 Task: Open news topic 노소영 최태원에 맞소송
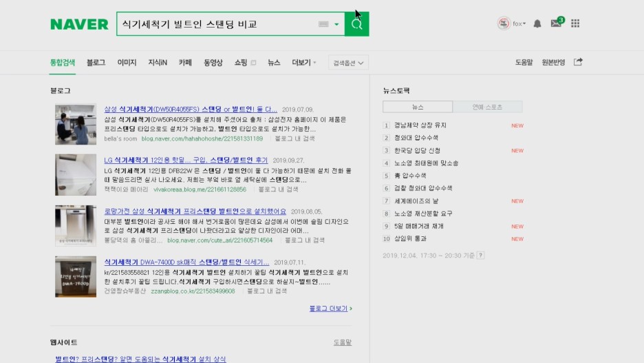(x=426, y=163)
